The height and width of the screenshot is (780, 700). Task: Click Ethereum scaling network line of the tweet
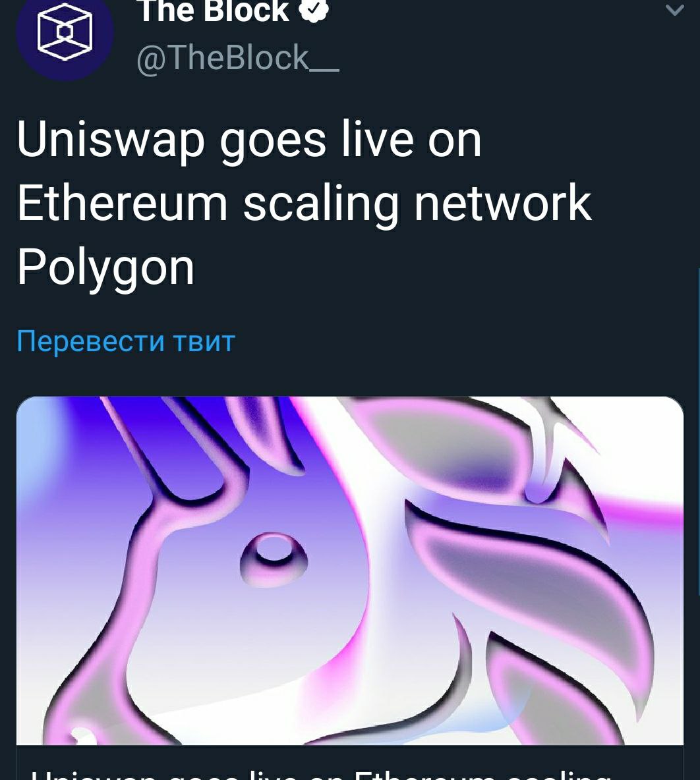pos(305,203)
